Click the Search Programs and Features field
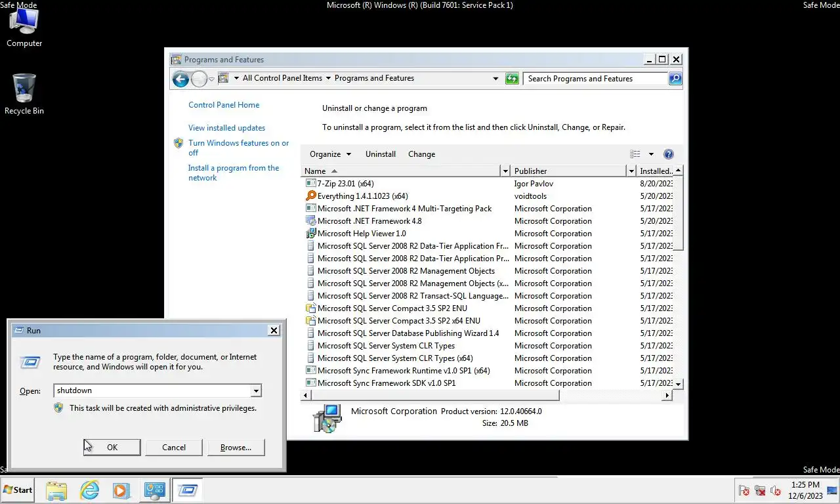Image resolution: width=840 pixels, height=504 pixels. pyautogui.click(x=595, y=79)
